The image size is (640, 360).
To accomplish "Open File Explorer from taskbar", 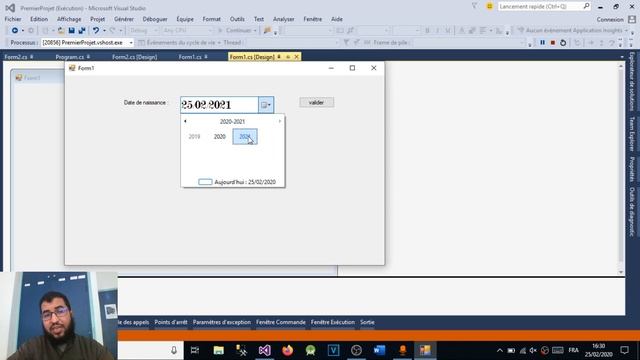I will coord(219,350).
